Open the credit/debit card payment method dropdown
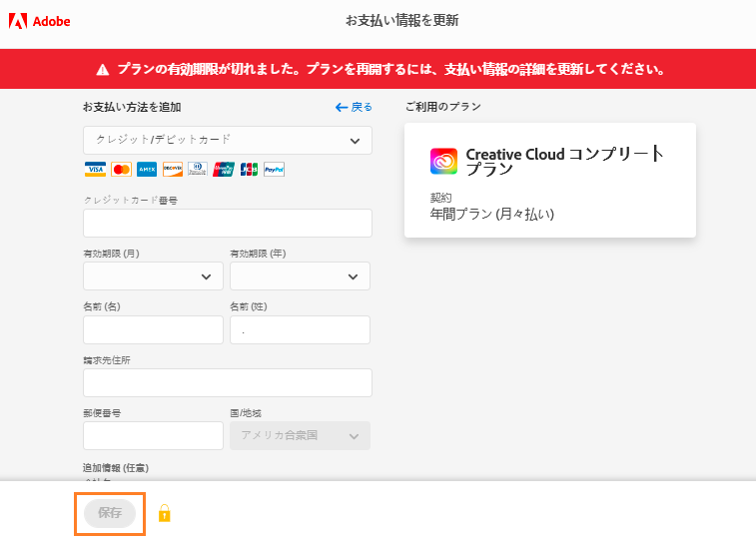This screenshot has width=756, height=541. point(228,140)
